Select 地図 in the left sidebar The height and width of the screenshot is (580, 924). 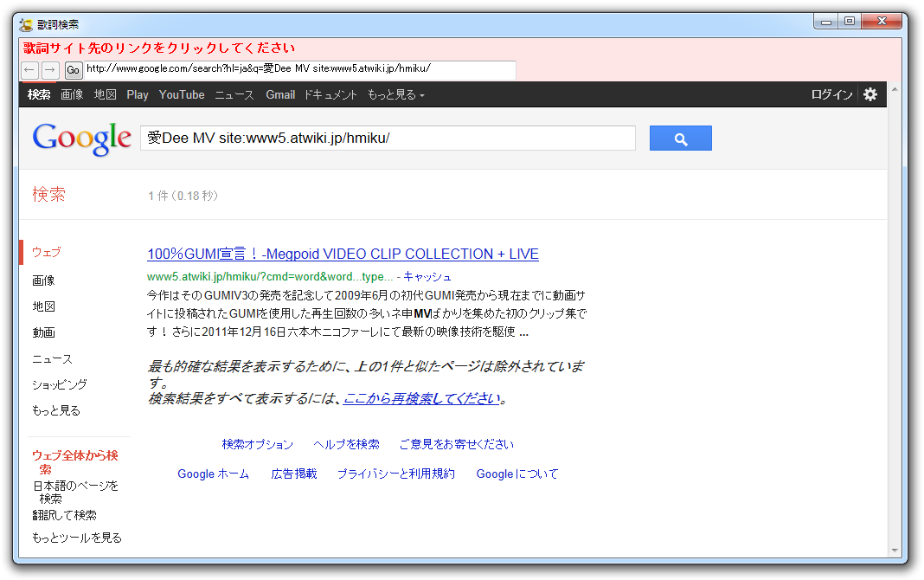tap(43, 306)
